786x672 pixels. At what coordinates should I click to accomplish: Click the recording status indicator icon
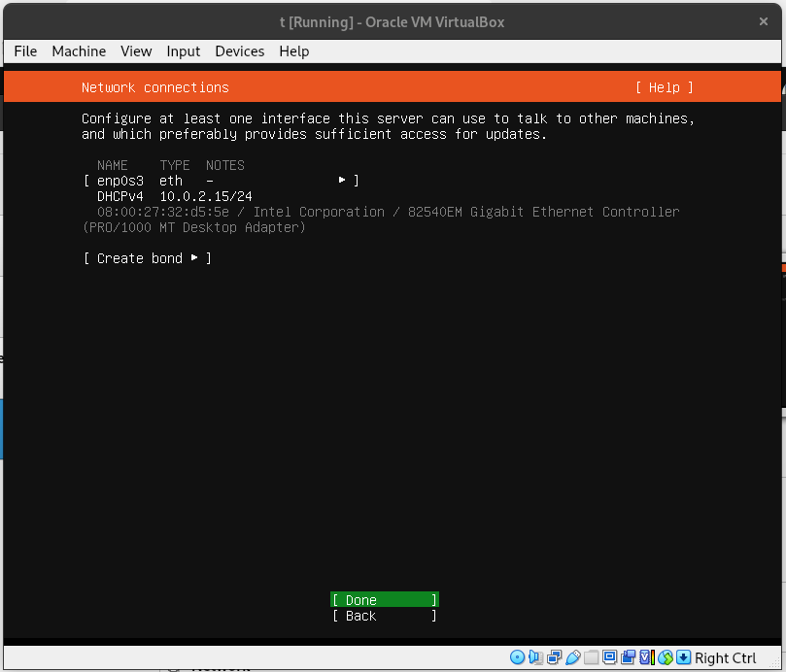628,657
